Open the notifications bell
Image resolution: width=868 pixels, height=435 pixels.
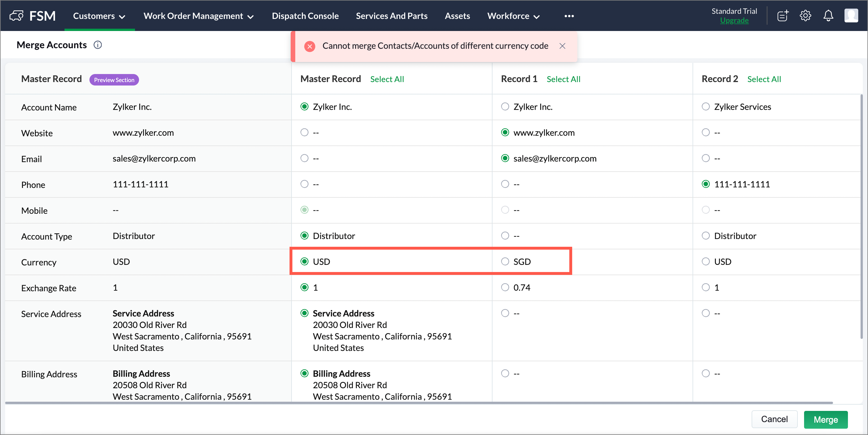click(x=828, y=16)
